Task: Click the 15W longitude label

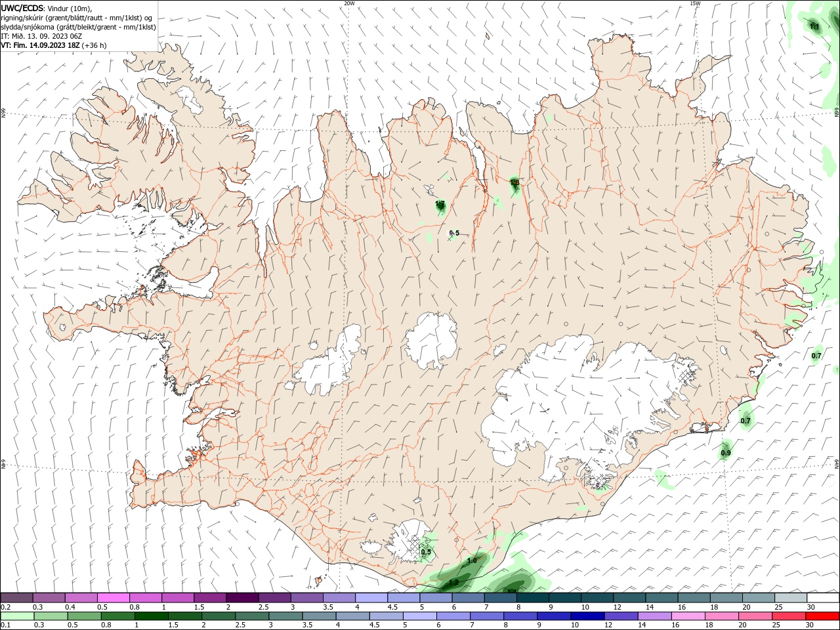Action: click(695, 3)
